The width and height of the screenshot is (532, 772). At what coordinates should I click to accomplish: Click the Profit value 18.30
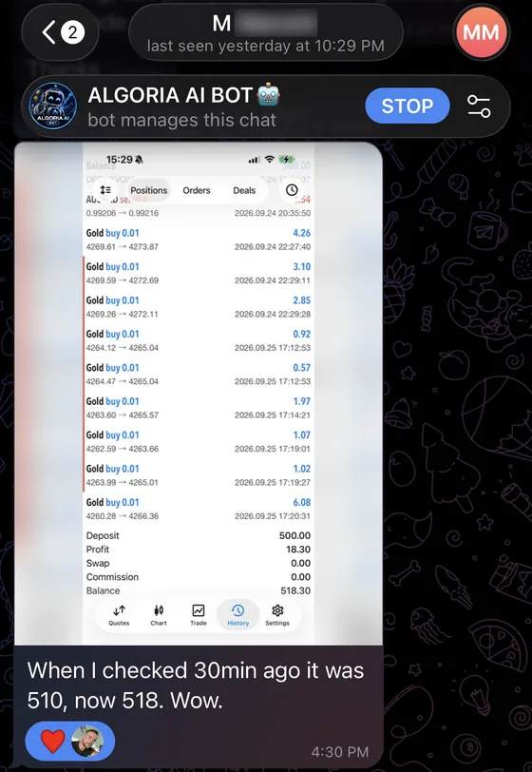[298, 550]
